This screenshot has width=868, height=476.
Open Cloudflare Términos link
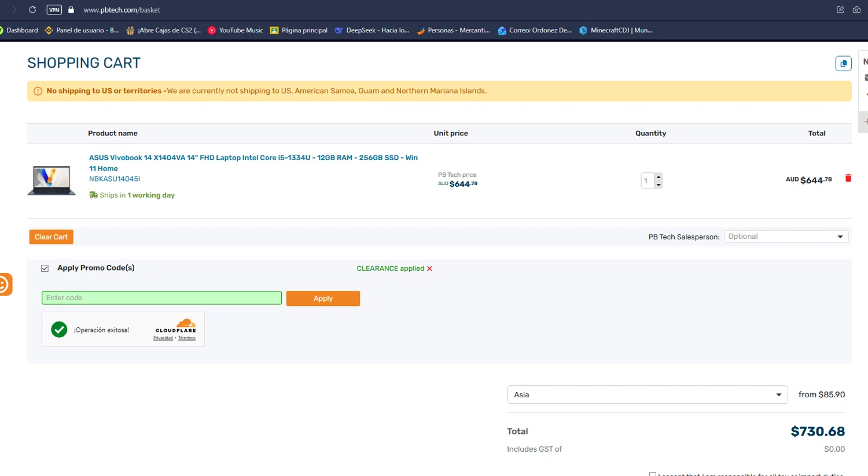(x=187, y=338)
